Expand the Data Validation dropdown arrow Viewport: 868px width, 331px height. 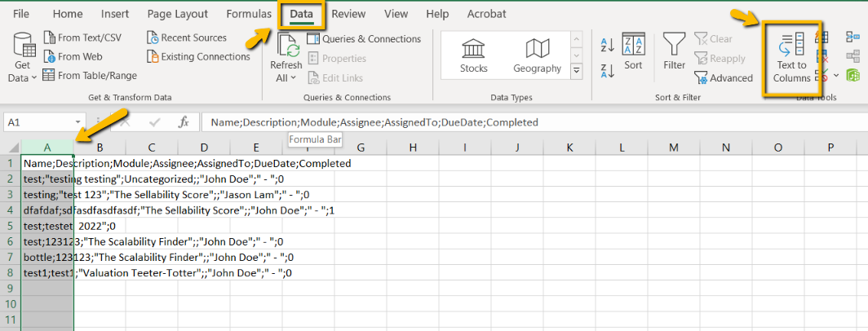(x=836, y=75)
